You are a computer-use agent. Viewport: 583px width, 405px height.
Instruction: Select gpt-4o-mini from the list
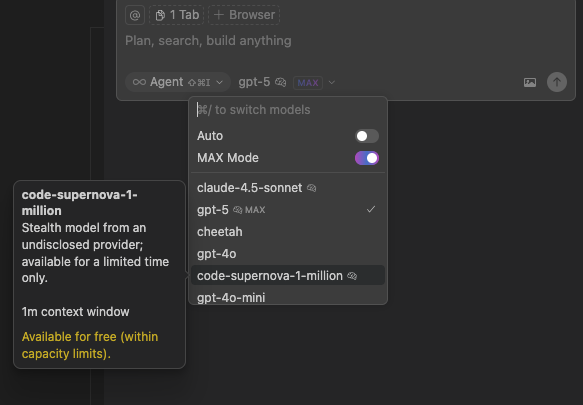pos(288,297)
